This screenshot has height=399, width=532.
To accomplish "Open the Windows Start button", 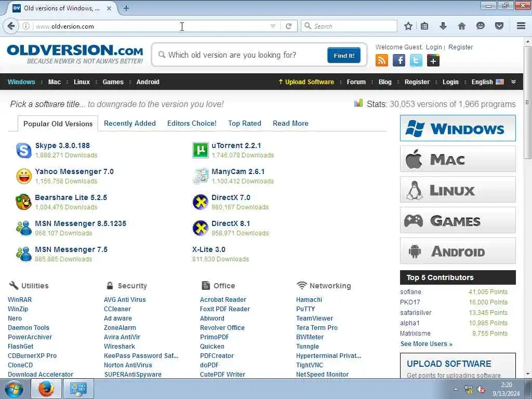I will [14, 389].
